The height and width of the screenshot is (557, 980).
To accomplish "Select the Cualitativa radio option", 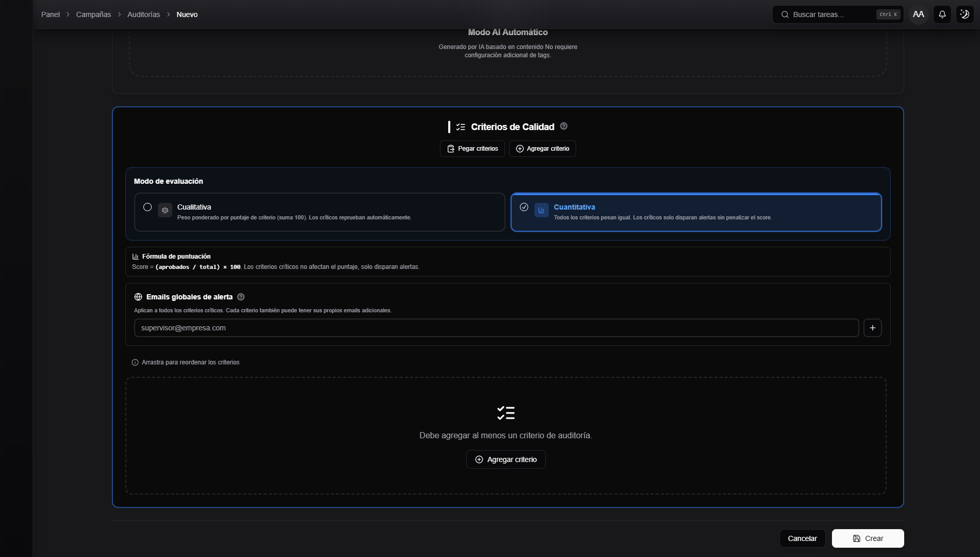I will pos(148,207).
